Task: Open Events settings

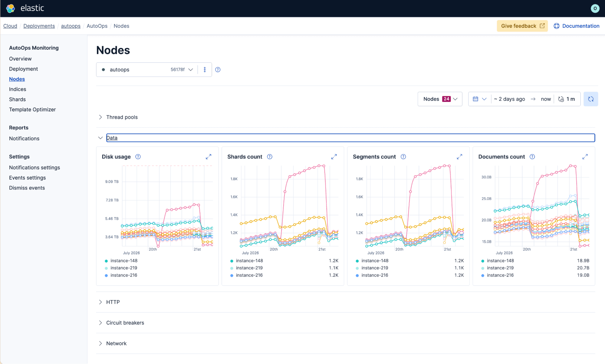Action: coord(27,178)
